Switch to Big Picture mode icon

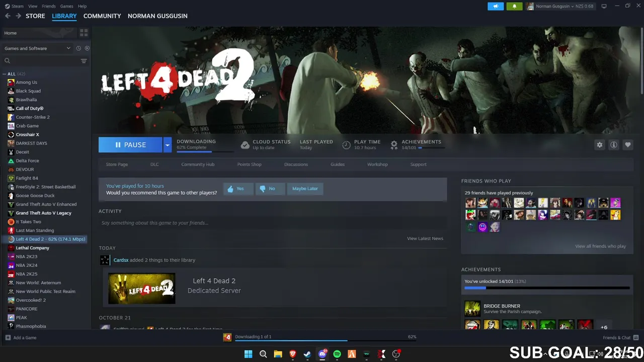pos(604,6)
